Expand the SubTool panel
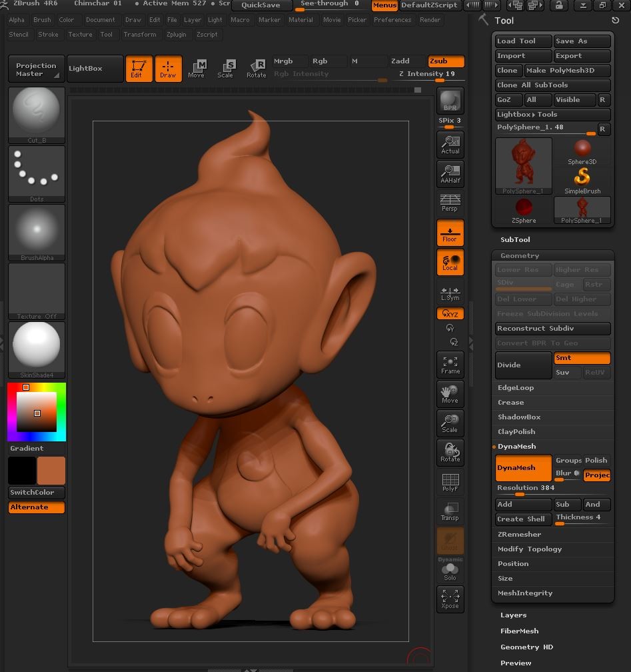Viewport: 631px width, 672px height. coord(514,239)
